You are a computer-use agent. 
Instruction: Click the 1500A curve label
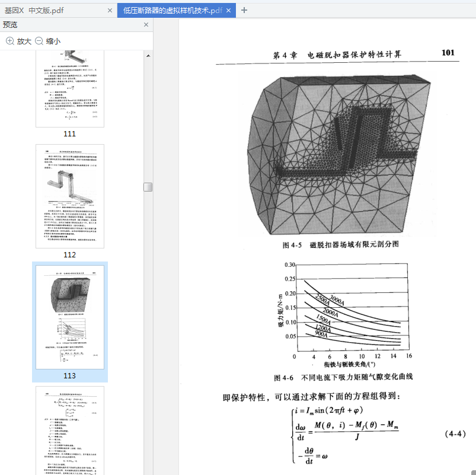(x=323, y=320)
